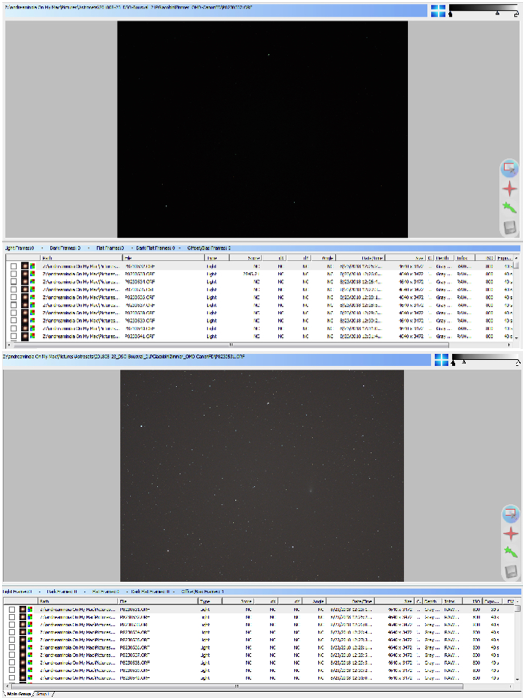Sort upper list by Path column
Image resolution: width=525 pixels, height=700 pixels.
pyautogui.click(x=81, y=258)
